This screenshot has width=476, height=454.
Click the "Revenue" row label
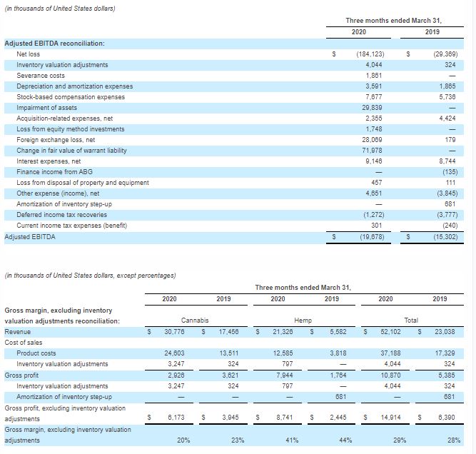tap(18, 332)
